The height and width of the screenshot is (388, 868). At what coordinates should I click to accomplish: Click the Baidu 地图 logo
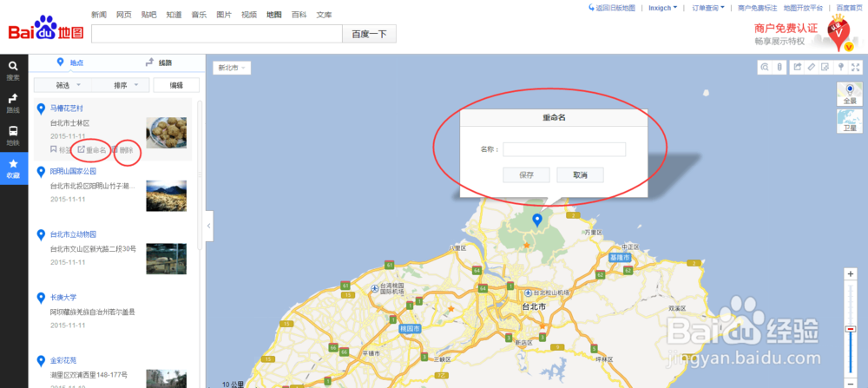(x=45, y=28)
